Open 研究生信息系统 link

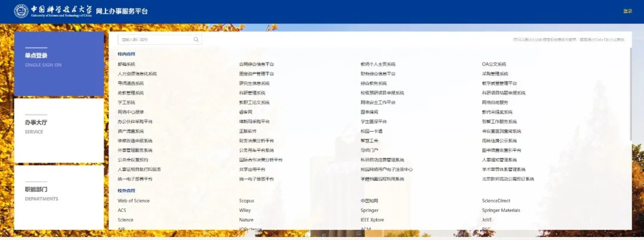tap(254, 83)
